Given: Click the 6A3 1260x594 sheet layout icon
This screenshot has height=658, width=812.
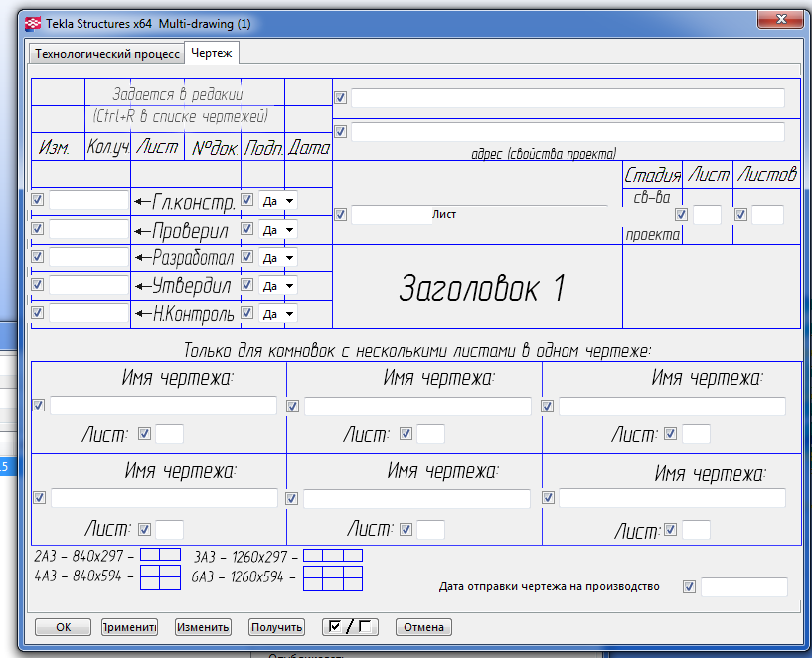Looking at the screenshot, I should (332, 577).
